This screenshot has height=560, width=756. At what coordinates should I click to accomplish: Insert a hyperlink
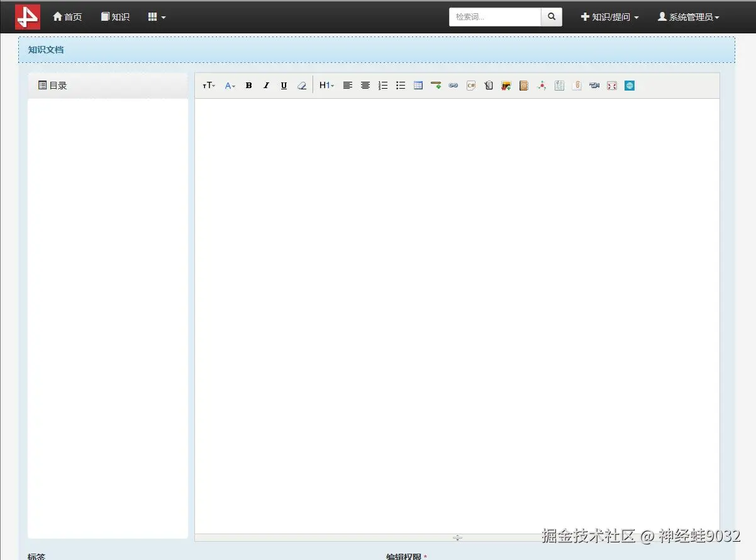[453, 86]
